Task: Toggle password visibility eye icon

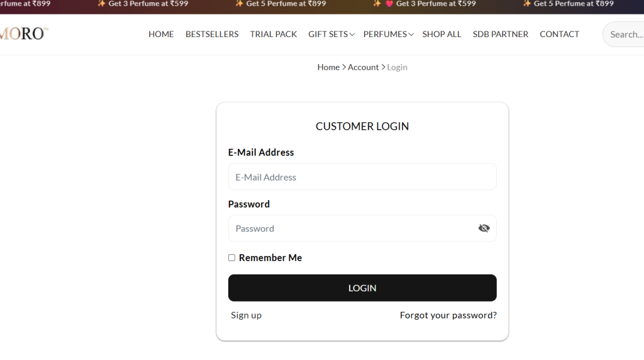Action: coord(484,228)
